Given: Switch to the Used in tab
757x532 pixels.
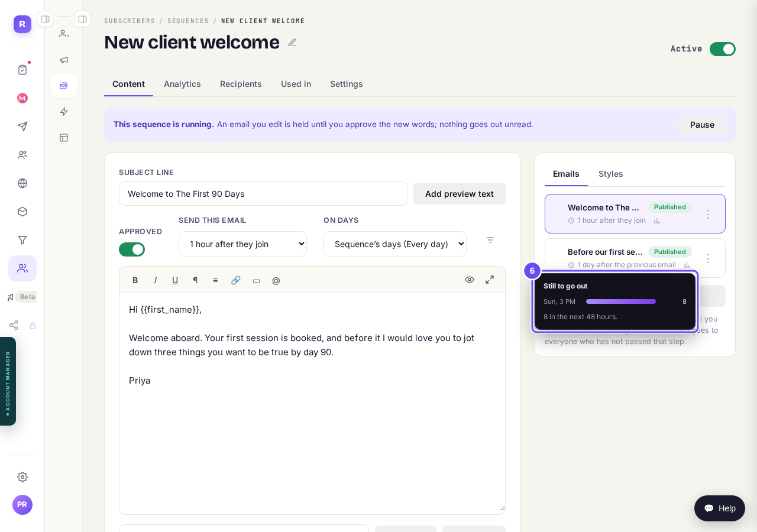Looking at the screenshot, I should click(296, 84).
